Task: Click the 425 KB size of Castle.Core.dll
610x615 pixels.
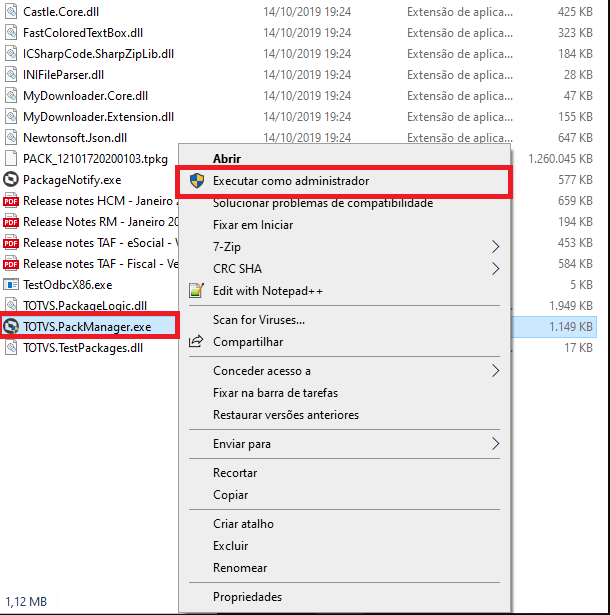Action: (575, 12)
